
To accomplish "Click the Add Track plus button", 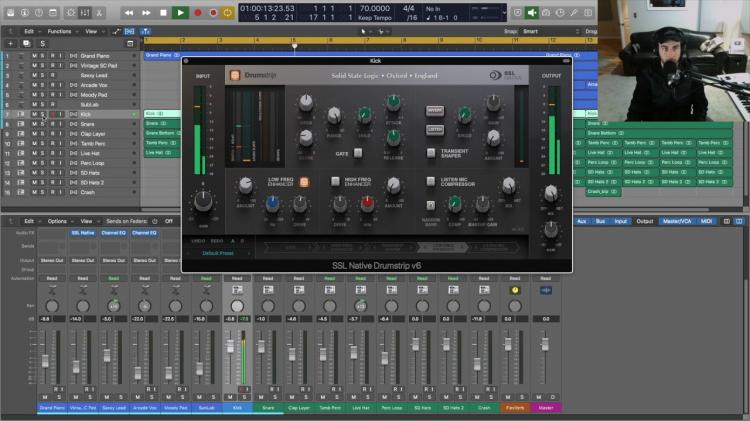I will (11, 44).
